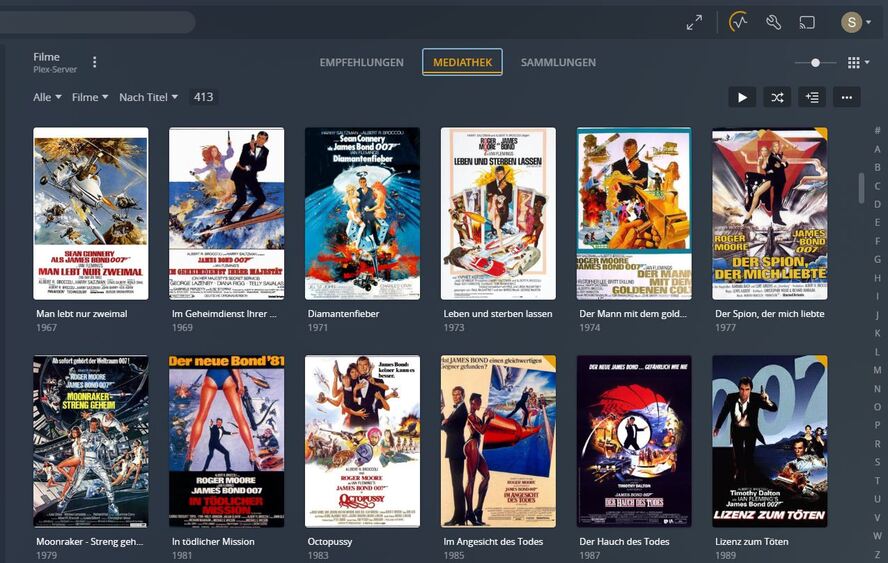888x563 pixels.
Task: Switch to the Sammlungen tab
Action: pyautogui.click(x=558, y=62)
